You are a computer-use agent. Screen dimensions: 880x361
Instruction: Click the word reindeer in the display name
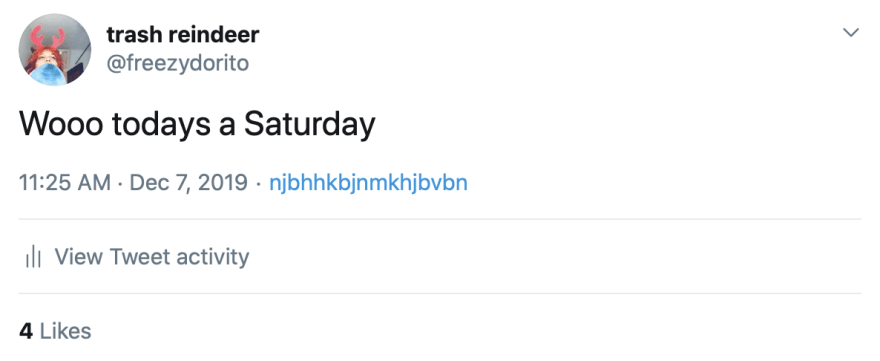point(214,35)
